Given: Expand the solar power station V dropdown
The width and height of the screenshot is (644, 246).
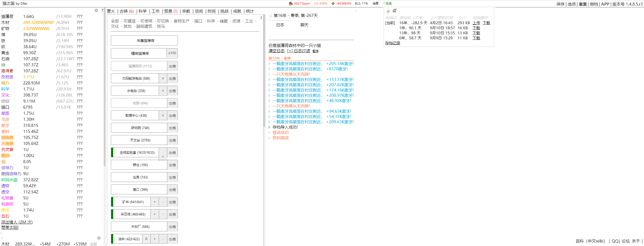Looking at the screenshot, I should 163,78.
